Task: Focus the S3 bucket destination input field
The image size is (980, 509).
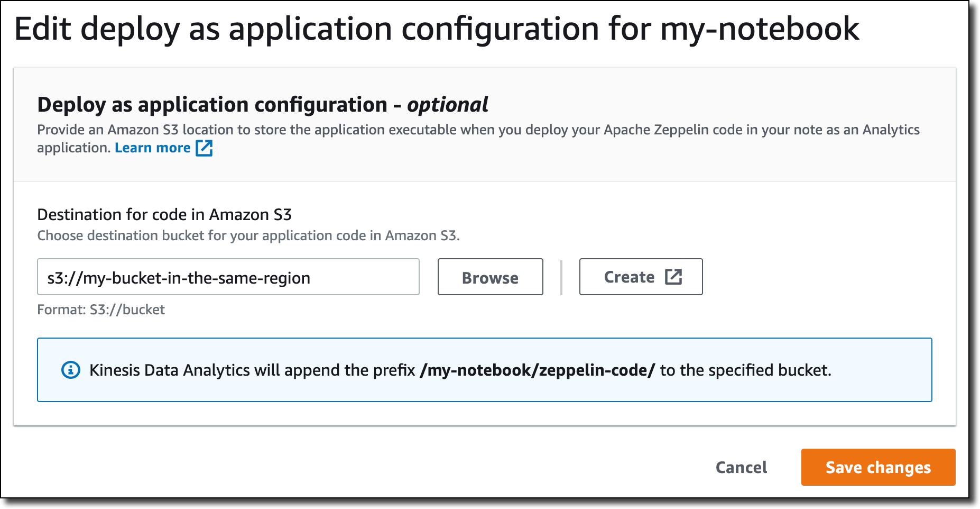Action: 228,277
